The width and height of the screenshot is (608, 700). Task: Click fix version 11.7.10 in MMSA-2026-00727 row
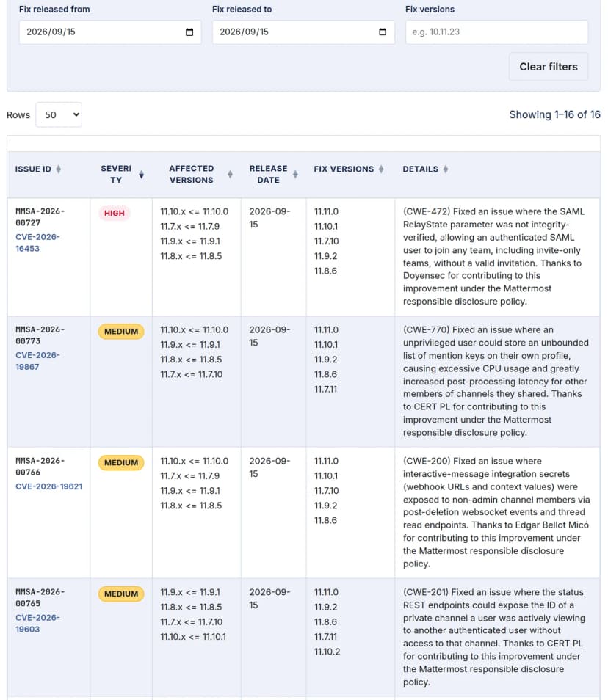[327, 241]
